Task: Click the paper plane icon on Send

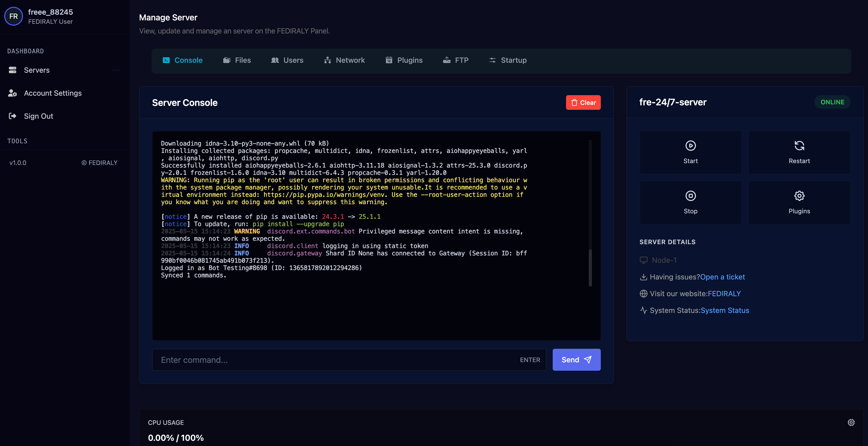Action: coord(588,360)
